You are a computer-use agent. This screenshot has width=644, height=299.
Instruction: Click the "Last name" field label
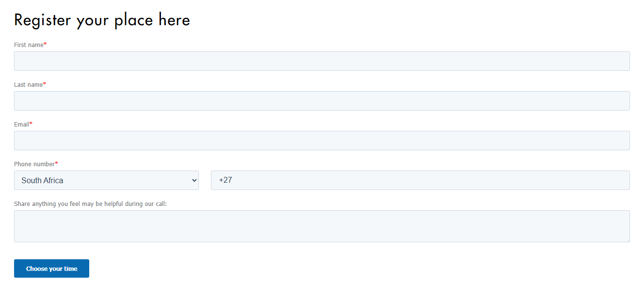click(28, 85)
